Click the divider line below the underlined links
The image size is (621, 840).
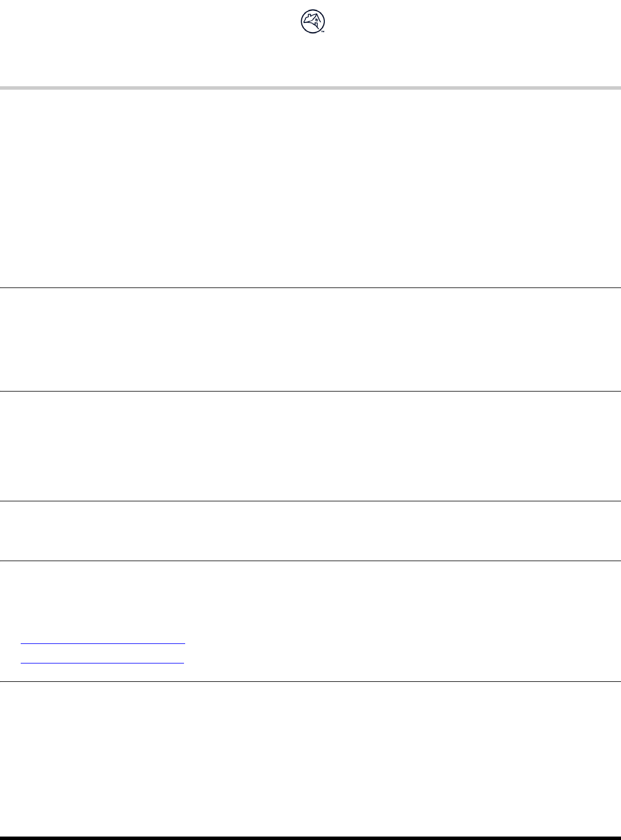point(310,682)
